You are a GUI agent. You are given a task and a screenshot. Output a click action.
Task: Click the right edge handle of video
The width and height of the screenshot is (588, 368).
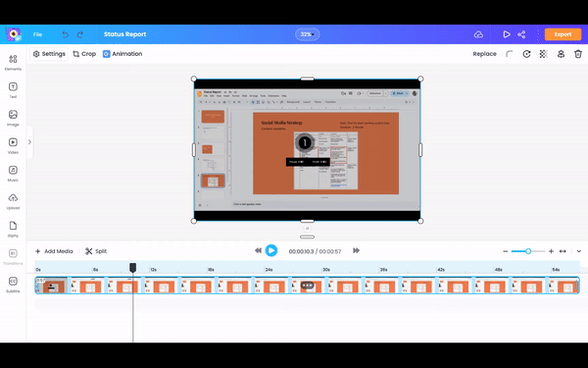tap(420, 150)
